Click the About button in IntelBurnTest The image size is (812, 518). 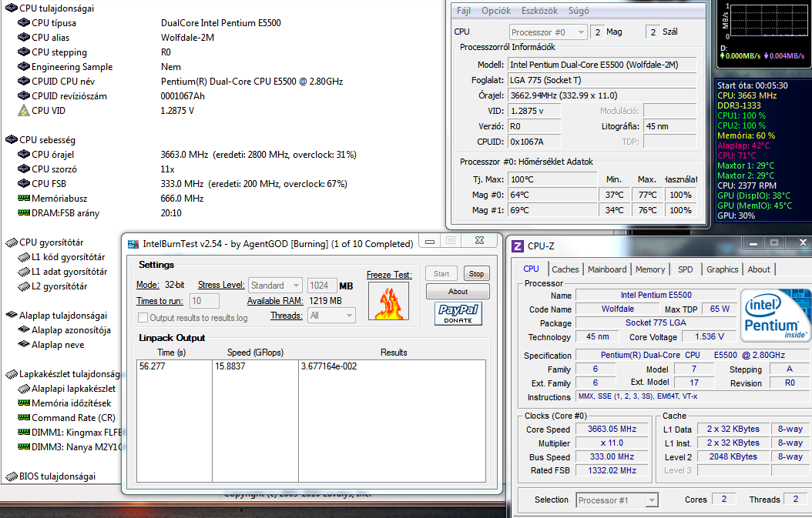(x=458, y=292)
